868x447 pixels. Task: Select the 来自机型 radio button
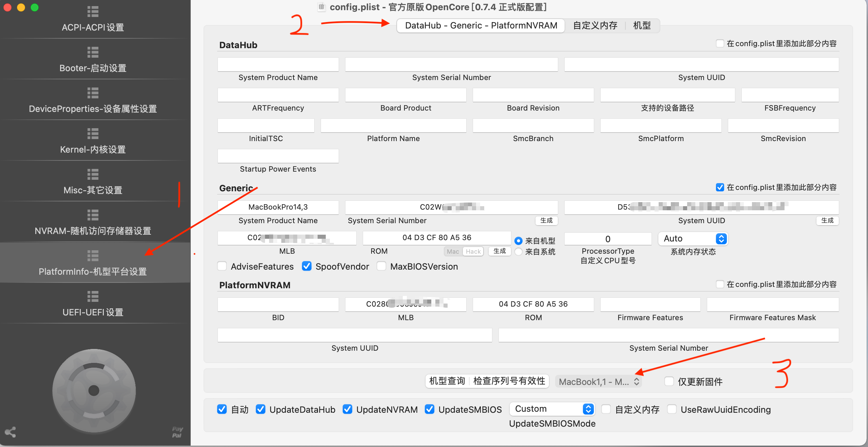pos(518,241)
